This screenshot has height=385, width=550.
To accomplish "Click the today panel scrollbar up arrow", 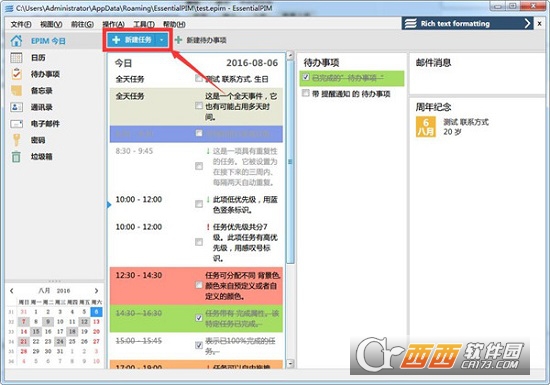I will coord(290,55).
